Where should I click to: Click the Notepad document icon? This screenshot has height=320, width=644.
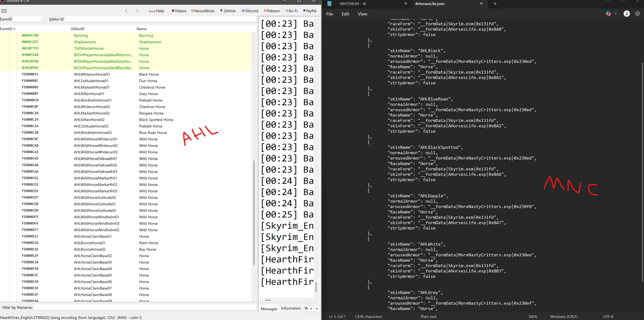(329, 4)
